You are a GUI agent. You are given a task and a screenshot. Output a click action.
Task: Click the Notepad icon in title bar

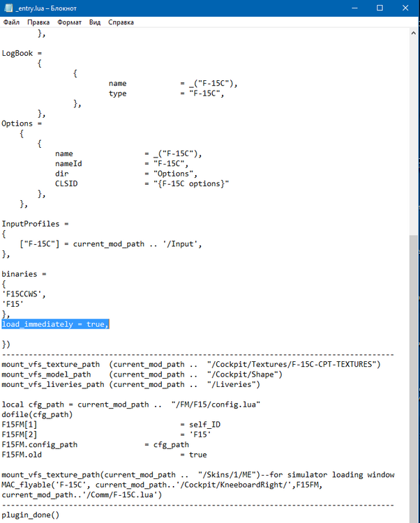point(8,8)
